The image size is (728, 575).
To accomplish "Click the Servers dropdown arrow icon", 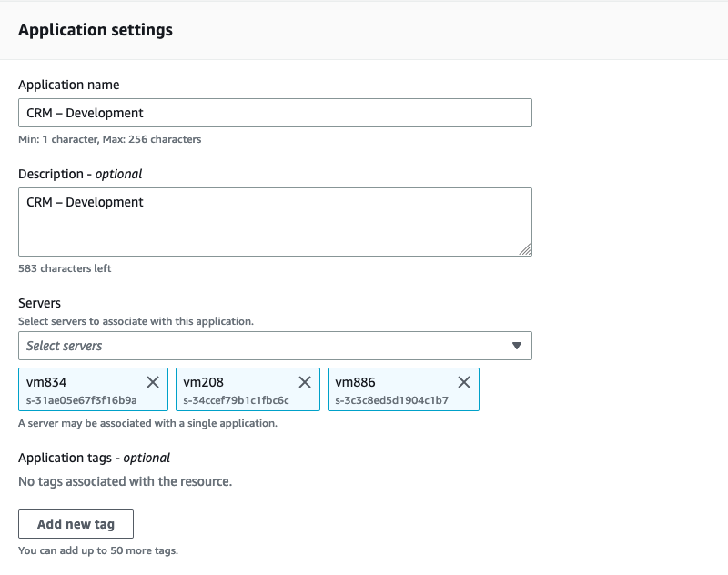I will pos(517,346).
